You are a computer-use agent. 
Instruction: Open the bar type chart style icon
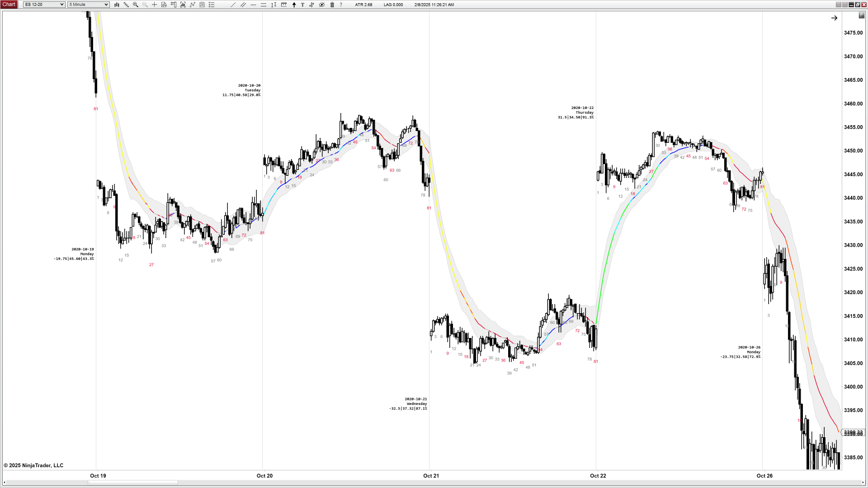pyautogui.click(x=117, y=5)
